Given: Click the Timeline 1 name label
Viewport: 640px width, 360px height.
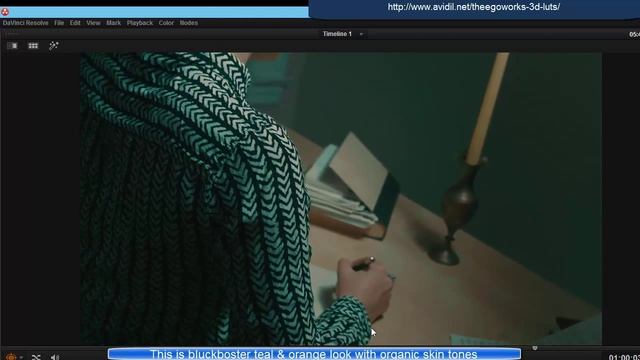Looking at the screenshot, I should click(337, 34).
